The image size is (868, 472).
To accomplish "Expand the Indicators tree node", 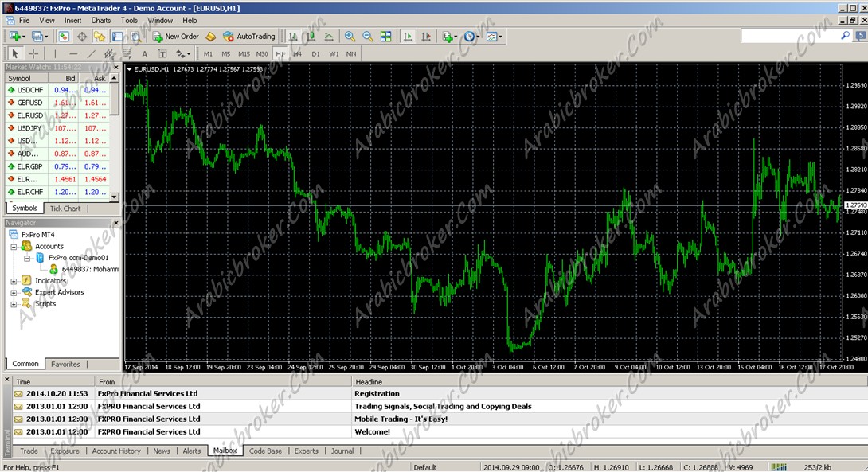I will tap(14, 281).
